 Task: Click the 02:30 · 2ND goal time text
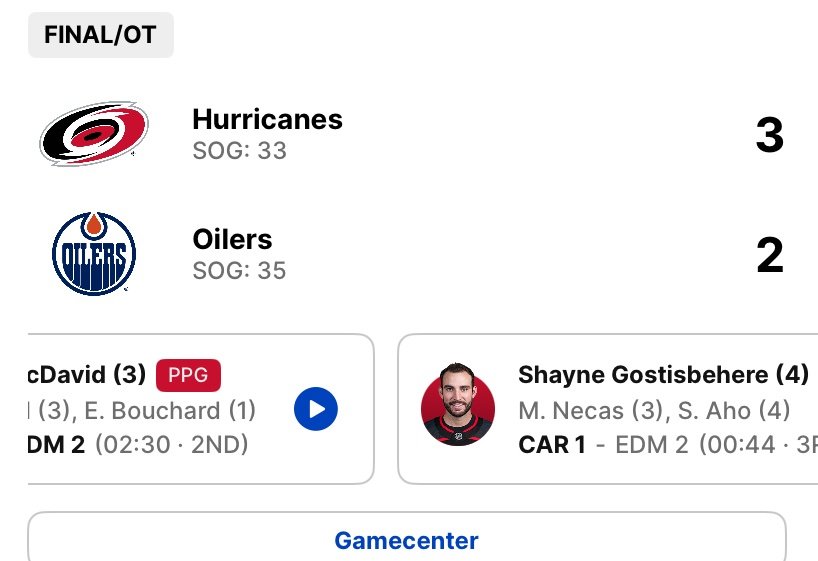pyautogui.click(x=172, y=445)
